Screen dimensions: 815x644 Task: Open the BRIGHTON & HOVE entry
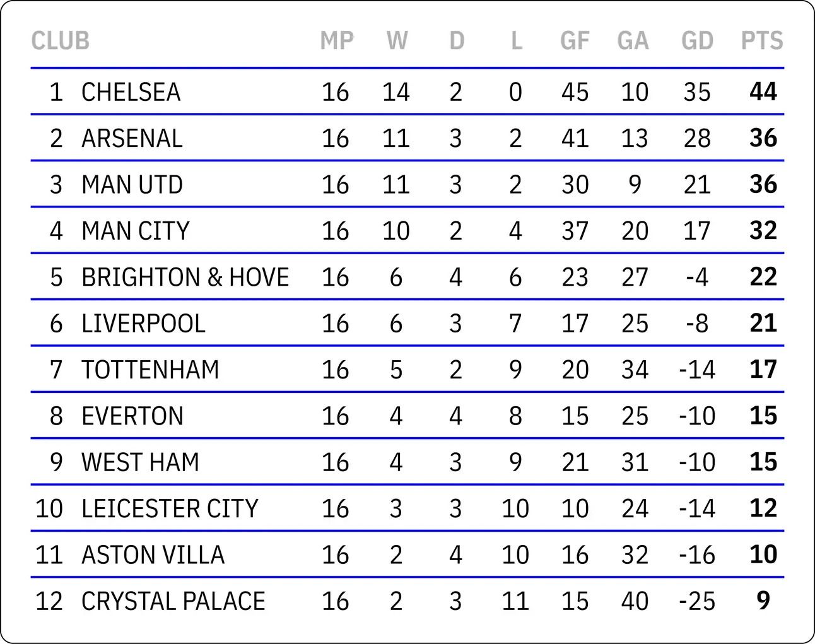click(x=185, y=278)
